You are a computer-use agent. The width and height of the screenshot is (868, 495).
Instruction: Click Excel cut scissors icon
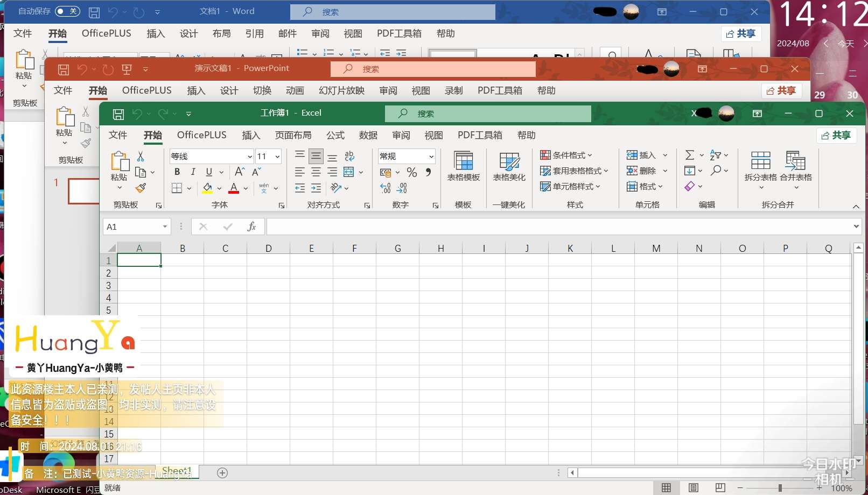pyautogui.click(x=141, y=156)
